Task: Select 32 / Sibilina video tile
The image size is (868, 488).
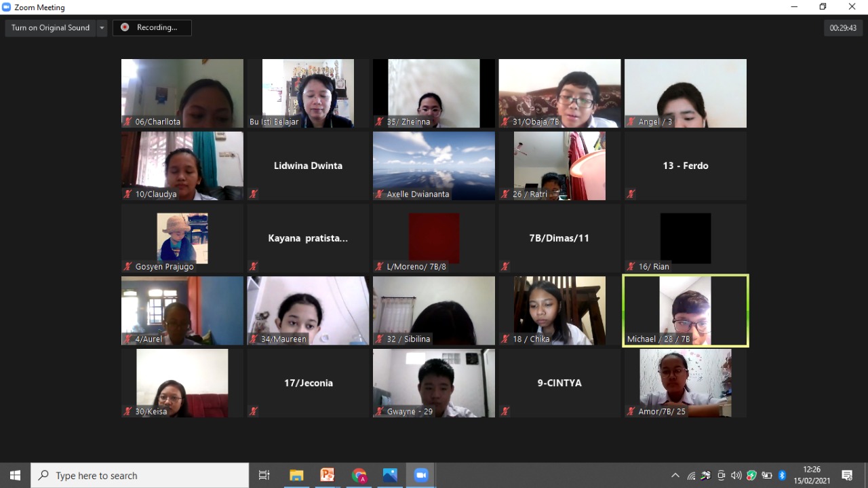Action: (434, 310)
